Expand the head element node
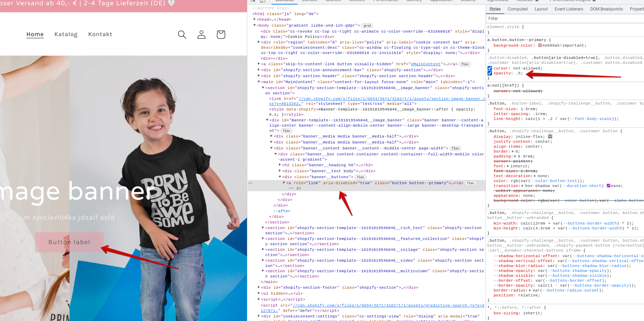644x321 pixels. [x=255, y=19]
